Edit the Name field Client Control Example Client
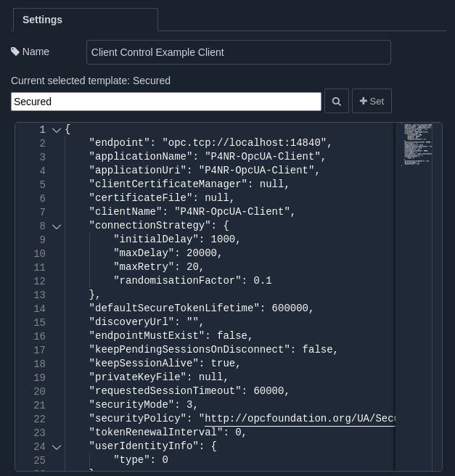Screen dimensions: 455x476 [x=238, y=52]
